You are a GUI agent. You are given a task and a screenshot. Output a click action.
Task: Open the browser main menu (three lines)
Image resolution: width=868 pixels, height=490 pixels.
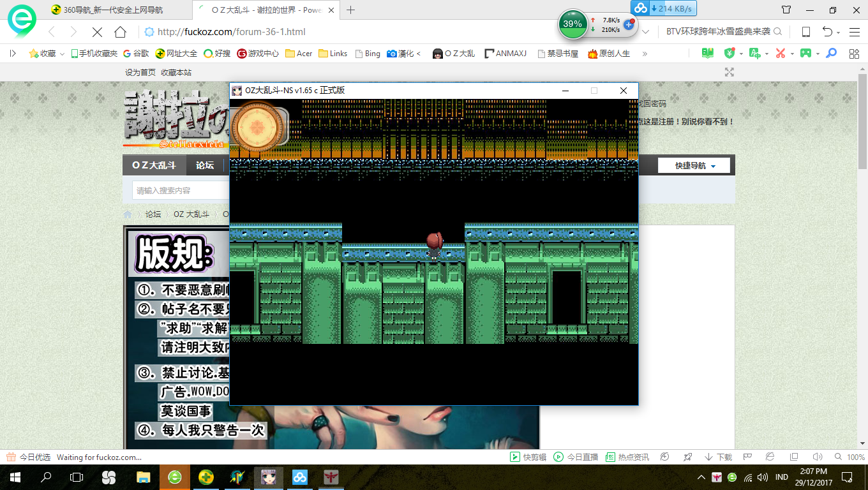855,32
